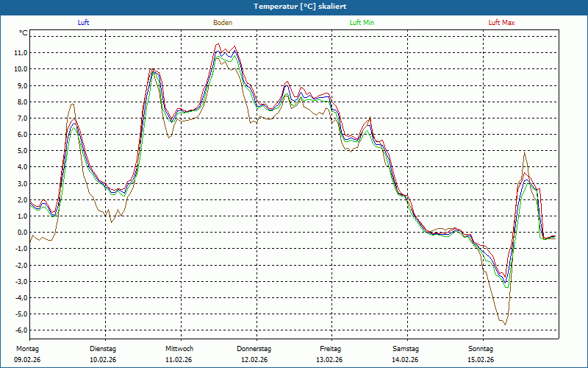Click the 'Luft Min' legend entry
This screenshot has height=368, width=588.
362,23
